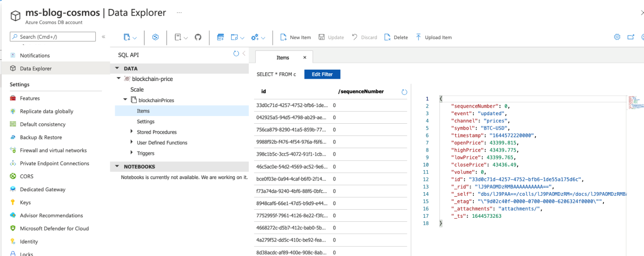Open Data Explorer settings gear icon

click(617, 37)
